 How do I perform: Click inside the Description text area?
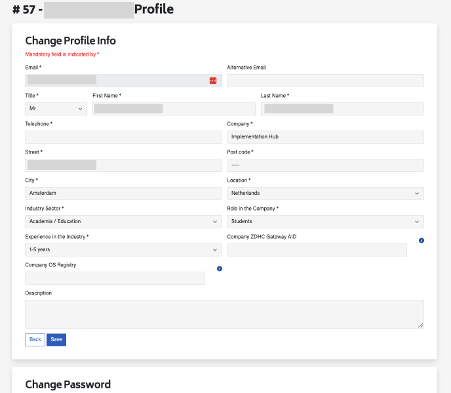click(x=224, y=314)
